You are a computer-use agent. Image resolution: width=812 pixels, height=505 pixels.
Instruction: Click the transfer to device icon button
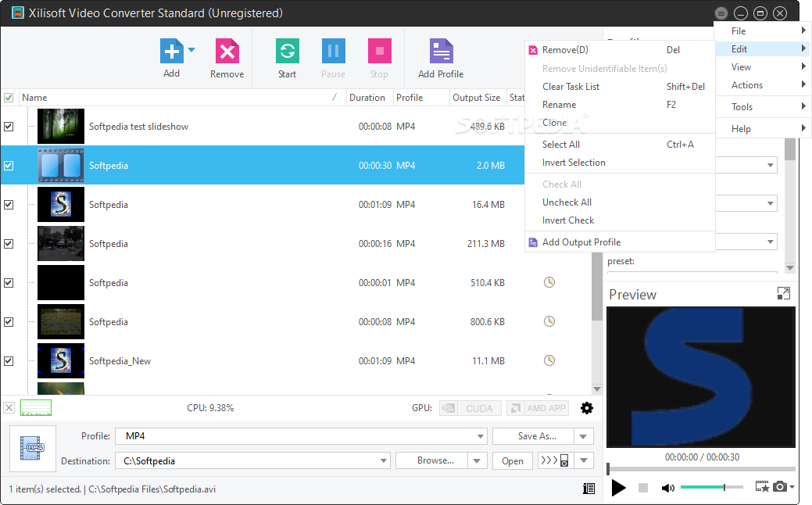(555, 460)
